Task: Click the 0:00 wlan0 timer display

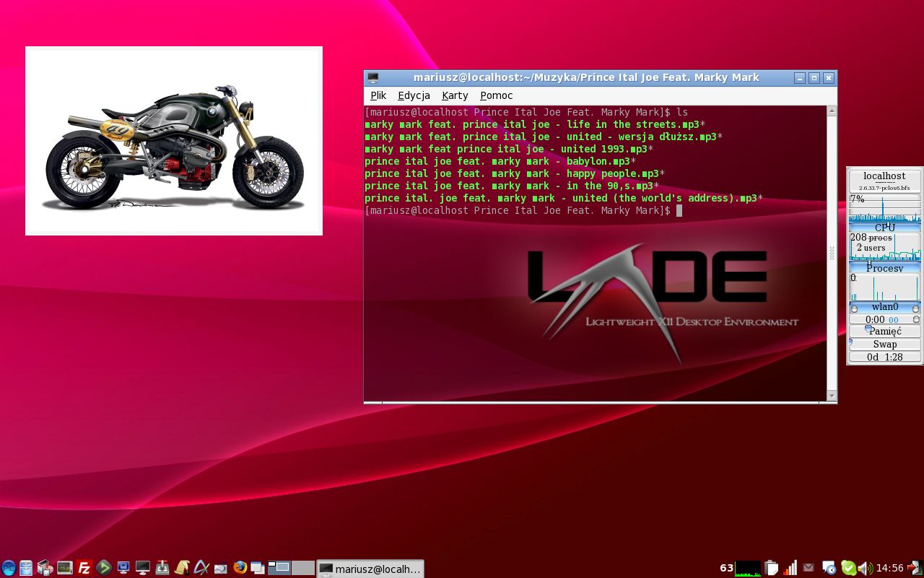Action: 881,319
